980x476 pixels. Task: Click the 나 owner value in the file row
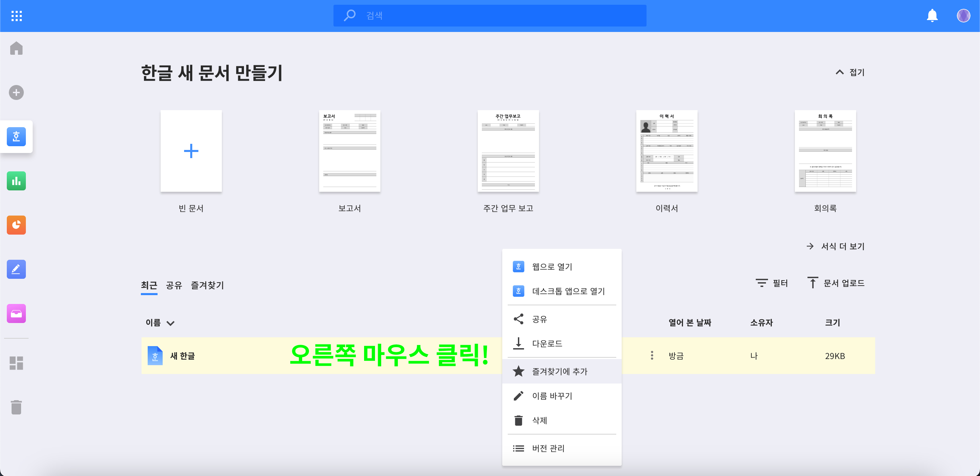click(x=754, y=356)
